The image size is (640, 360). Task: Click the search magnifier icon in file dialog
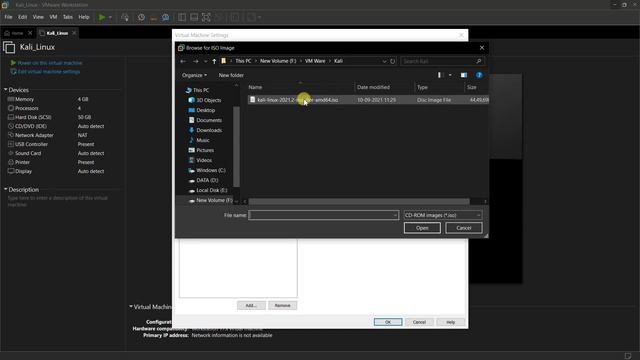479,61
